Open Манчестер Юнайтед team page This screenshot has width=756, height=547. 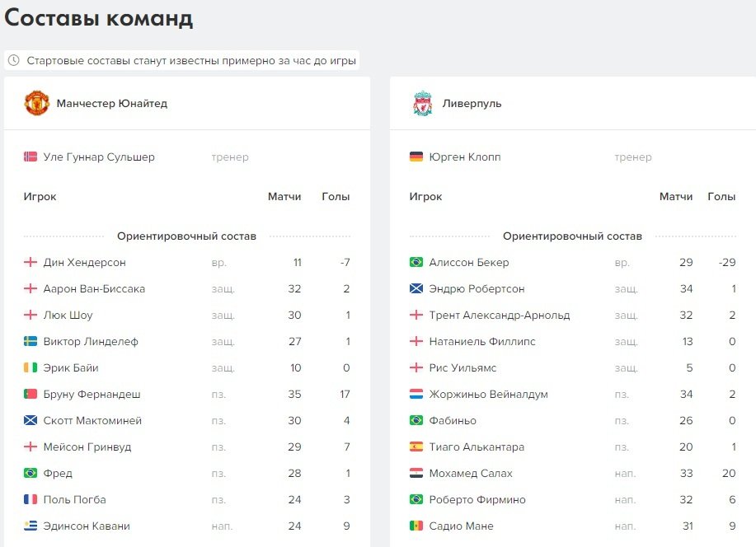click(111, 104)
